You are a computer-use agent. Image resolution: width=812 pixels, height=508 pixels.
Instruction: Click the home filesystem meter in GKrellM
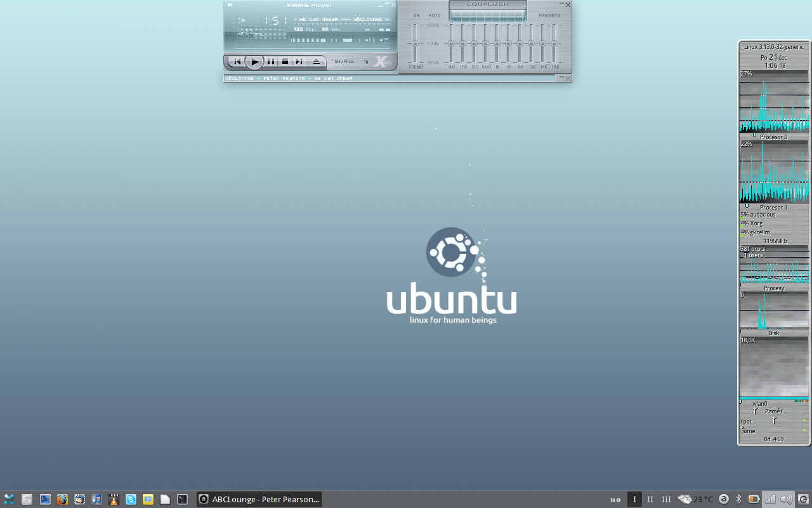point(774,431)
